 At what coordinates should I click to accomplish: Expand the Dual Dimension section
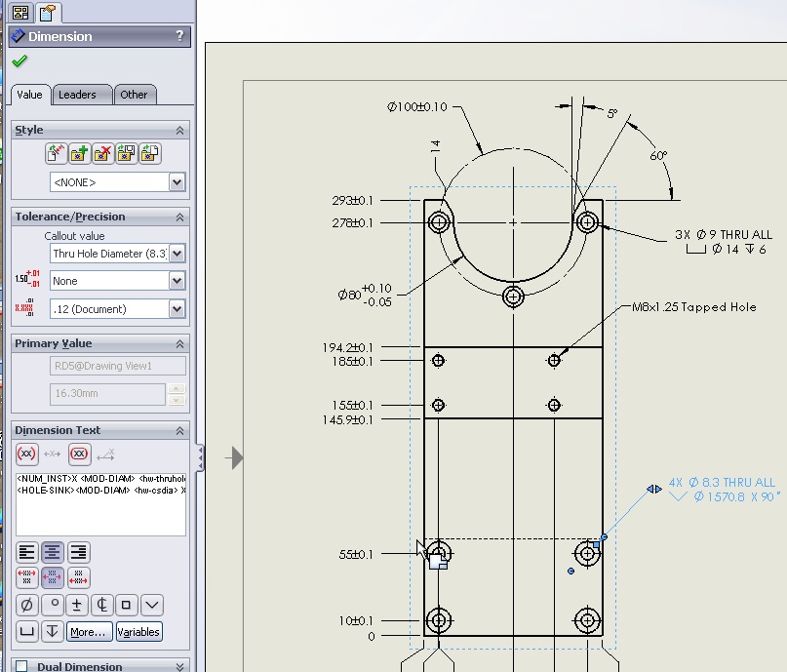pyautogui.click(x=179, y=666)
